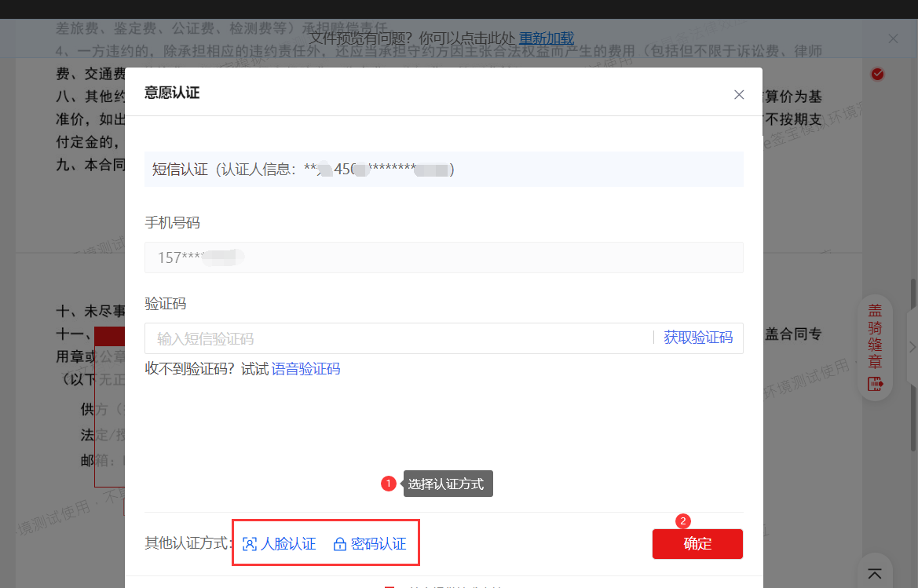The height and width of the screenshot is (588, 918).
Task: Click the 短信认证 info bar
Action: pyautogui.click(x=444, y=170)
